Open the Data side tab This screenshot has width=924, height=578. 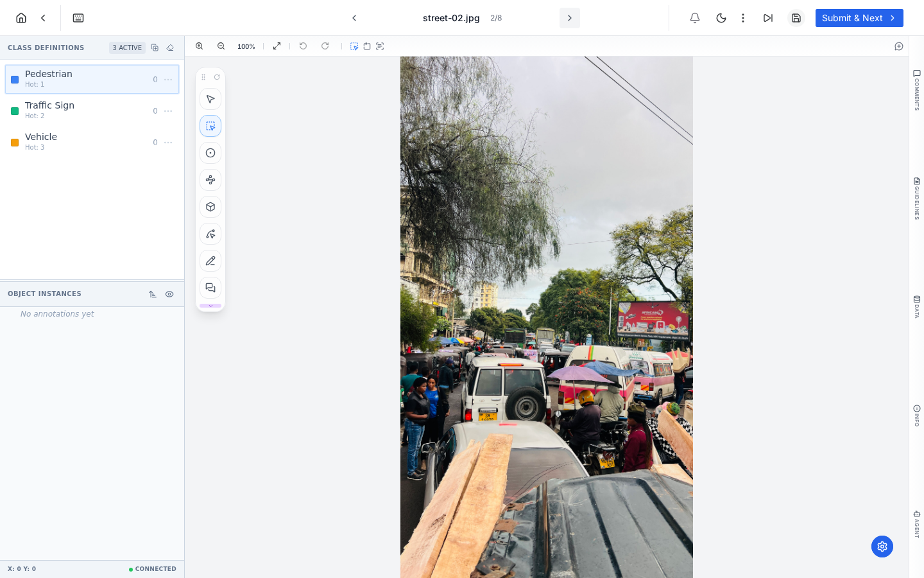pyautogui.click(x=917, y=307)
